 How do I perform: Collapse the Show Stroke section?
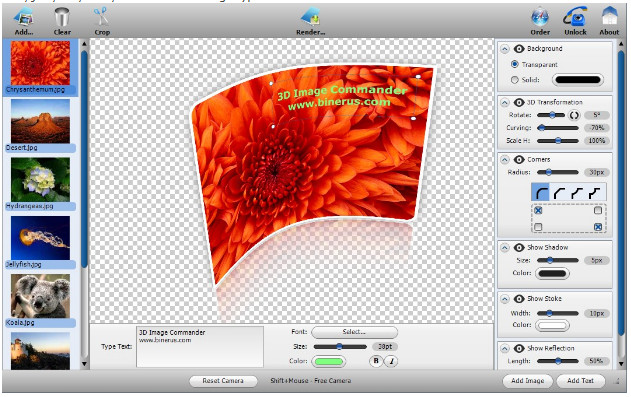[505, 299]
